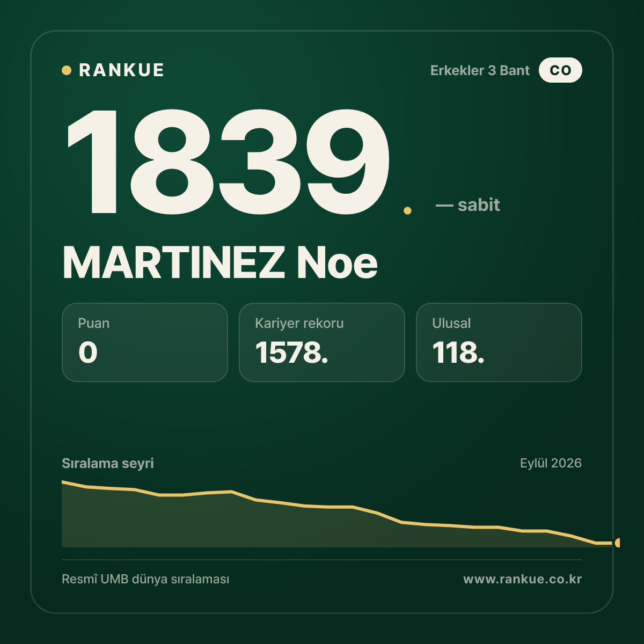
Task: Open the Ulusal ranking card
Action: click(x=499, y=342)
